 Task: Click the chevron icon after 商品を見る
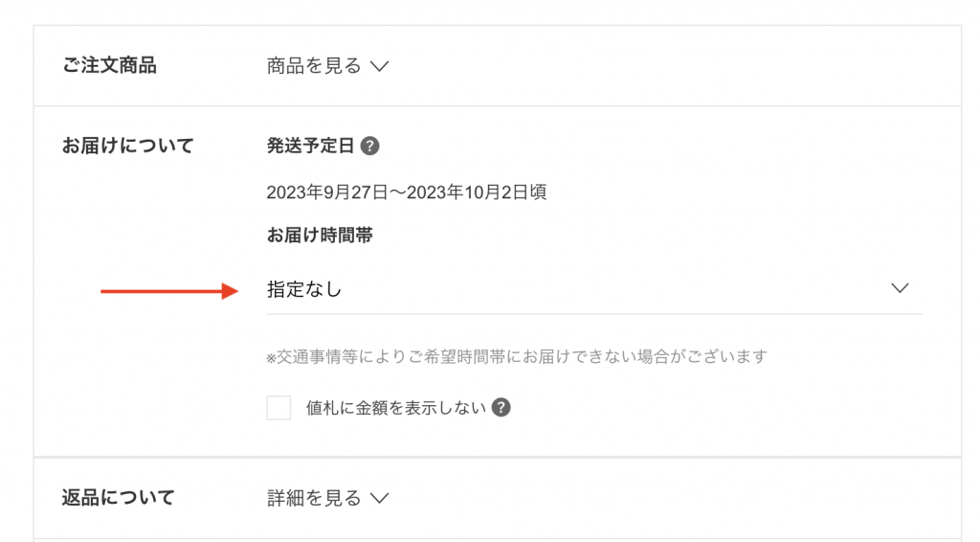point(380,67)
